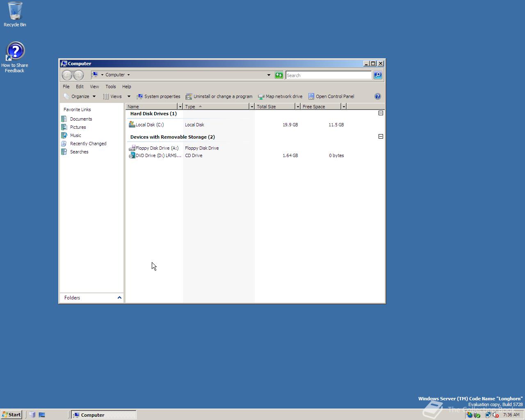Click the second quick launch icon
Viewport: 525px width, 420px height.
42,415
